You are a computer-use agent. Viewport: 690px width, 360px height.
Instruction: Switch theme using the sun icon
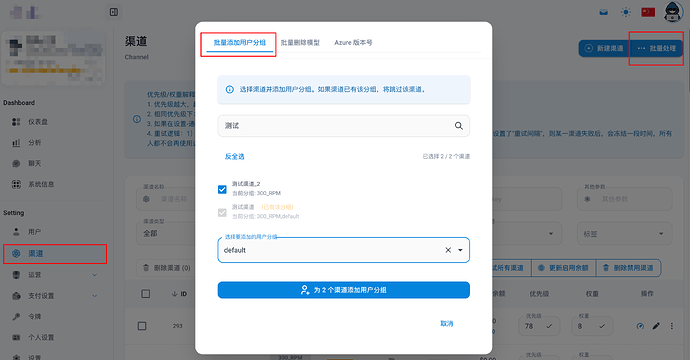[626, 12]
